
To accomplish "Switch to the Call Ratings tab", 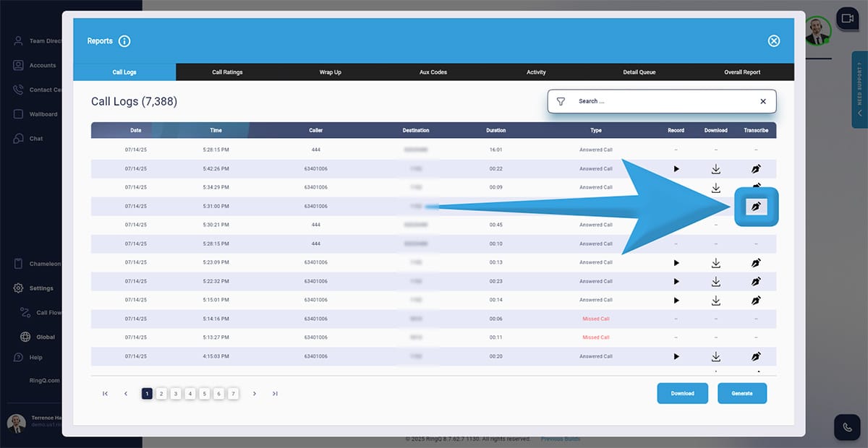I will [x=227, y=72].
